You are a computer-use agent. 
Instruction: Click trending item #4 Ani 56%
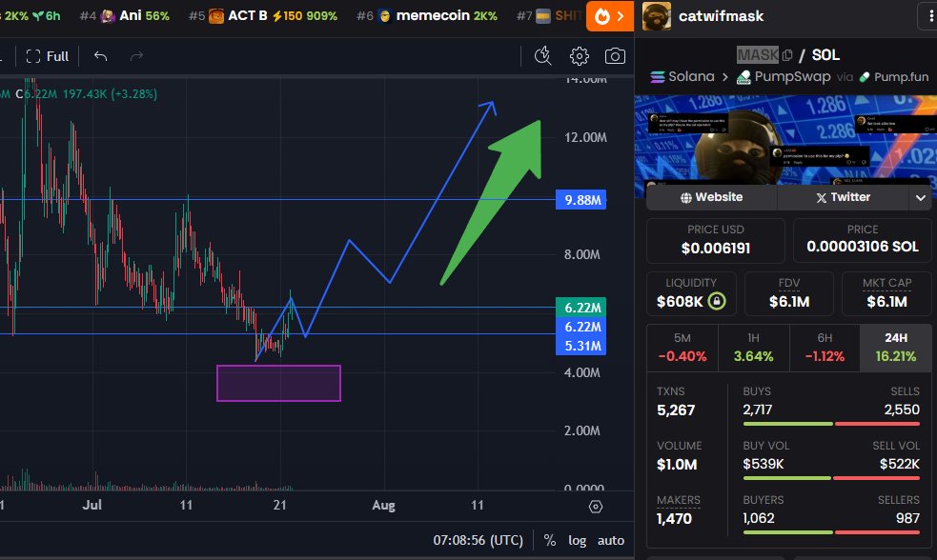[125, 15]
